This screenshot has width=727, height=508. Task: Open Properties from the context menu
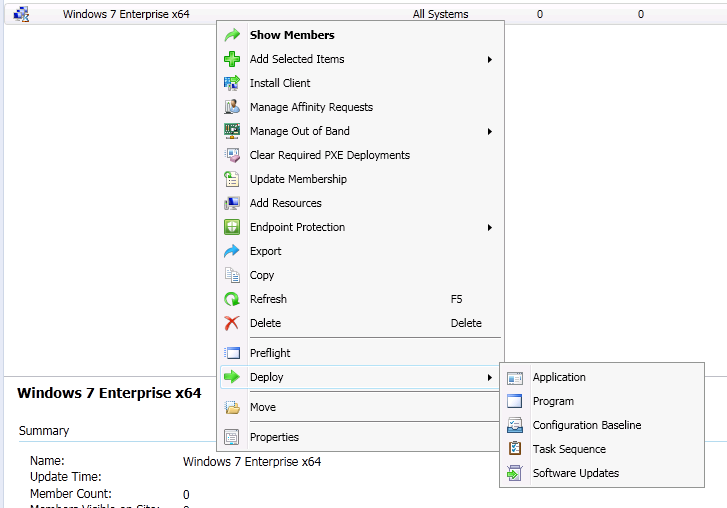[274, 437]
